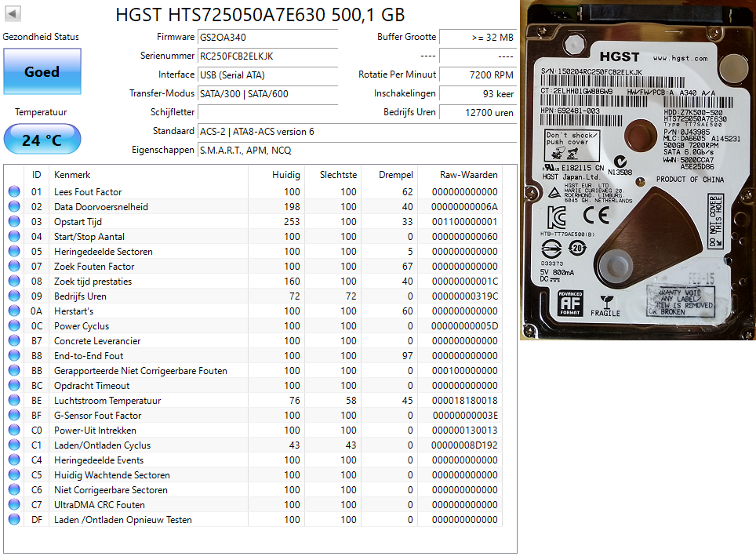The width and height of the screenshot is (756, 556).
Task: Click the Huidig value 198 for Data Doorvoersnelheid
Action: pyautogui.click(x=292, y=207)
